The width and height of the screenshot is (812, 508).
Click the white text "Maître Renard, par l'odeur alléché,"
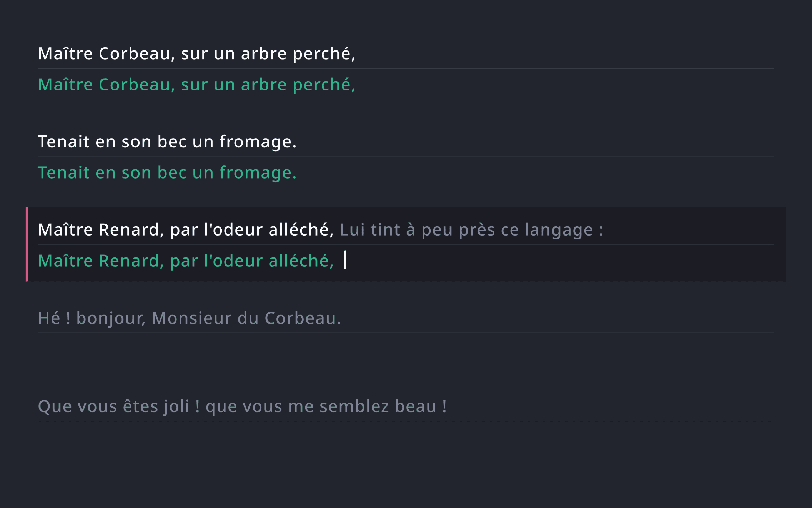186,230
